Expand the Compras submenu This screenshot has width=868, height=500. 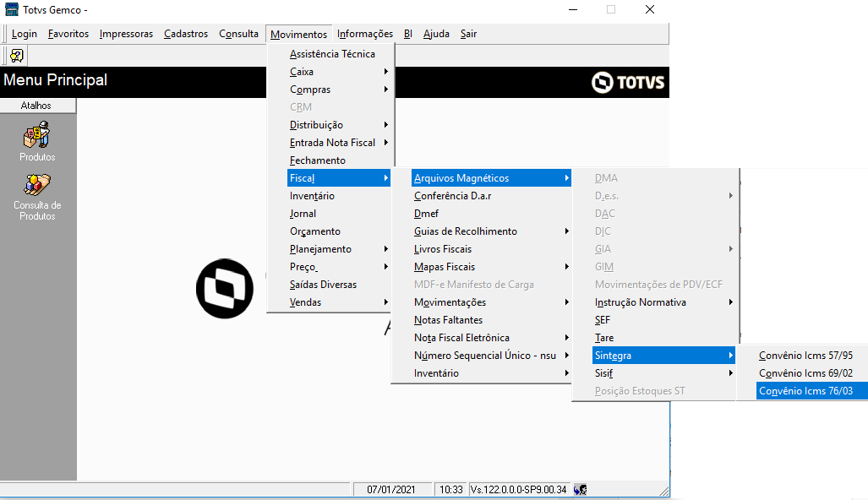339,89
